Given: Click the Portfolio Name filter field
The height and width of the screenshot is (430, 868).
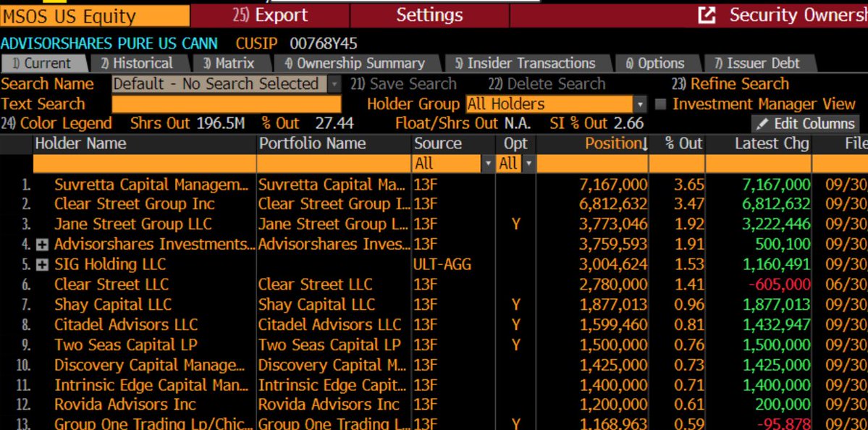Looking at the screenshot, I should [x=334, y=164].
